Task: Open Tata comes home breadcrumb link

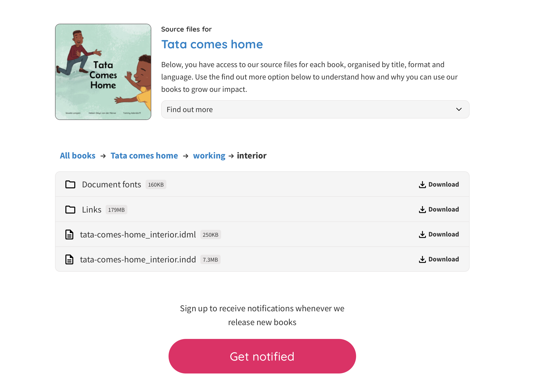Action: [x=144, y=156]
